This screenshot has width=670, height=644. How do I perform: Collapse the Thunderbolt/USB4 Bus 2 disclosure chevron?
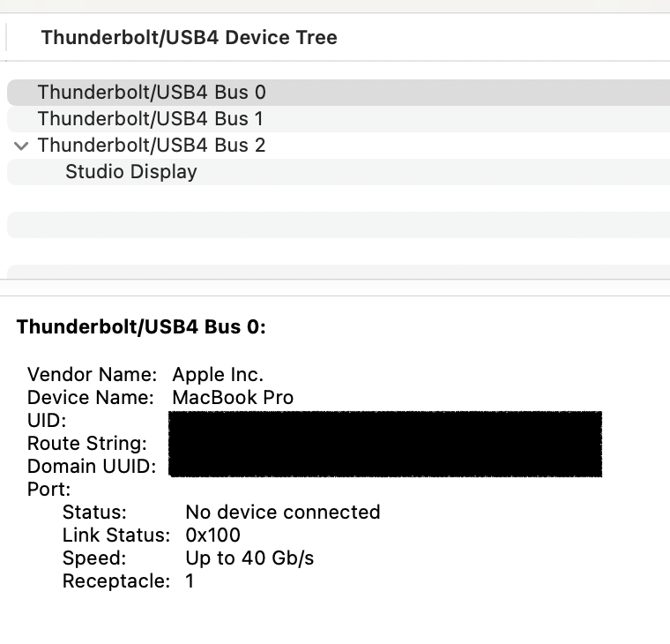(x=21, y=146)
